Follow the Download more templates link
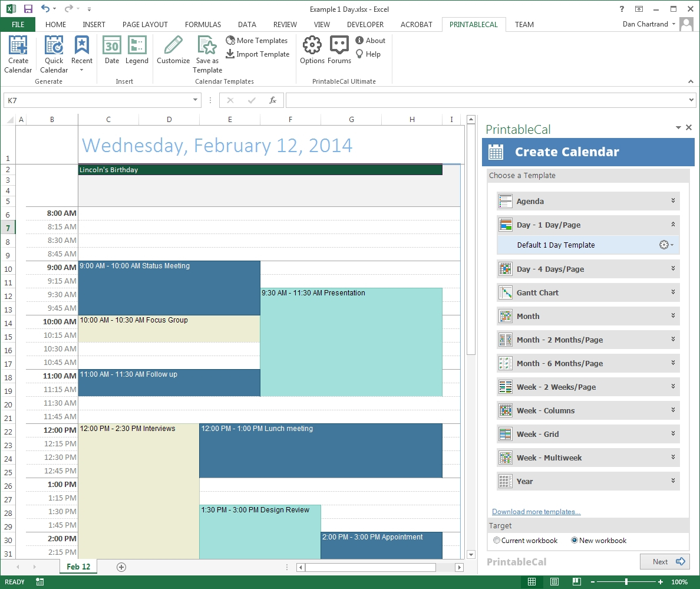The height and width of the screenshot is (589, 700). (x=536, y=512)
